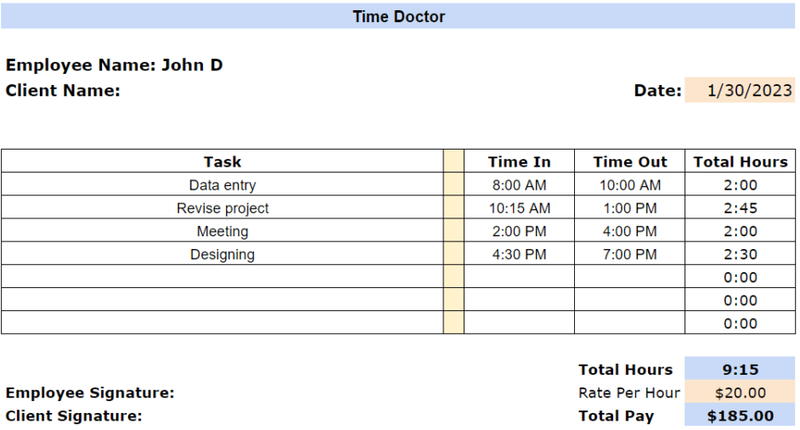Click the '4:30 PM' Time In cell
800x430 pixels.
point(519,254)
